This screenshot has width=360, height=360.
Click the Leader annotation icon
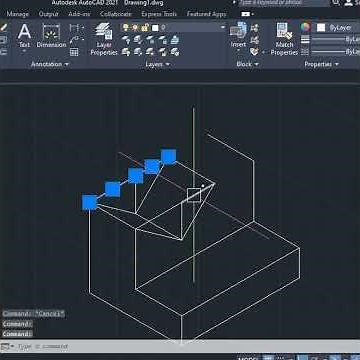point(74,40)
